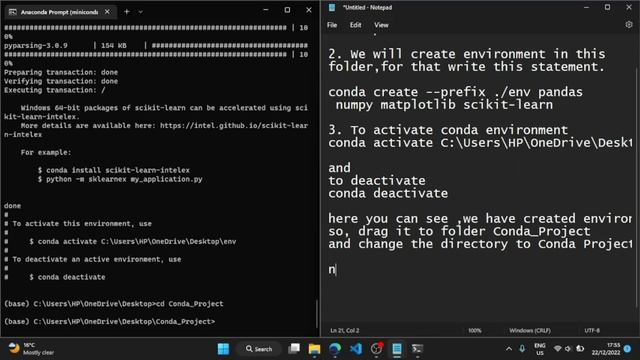Switch to terminal via taskbar icon
The width and height of the screenshot is (640, 360).
tap(417, 349)
